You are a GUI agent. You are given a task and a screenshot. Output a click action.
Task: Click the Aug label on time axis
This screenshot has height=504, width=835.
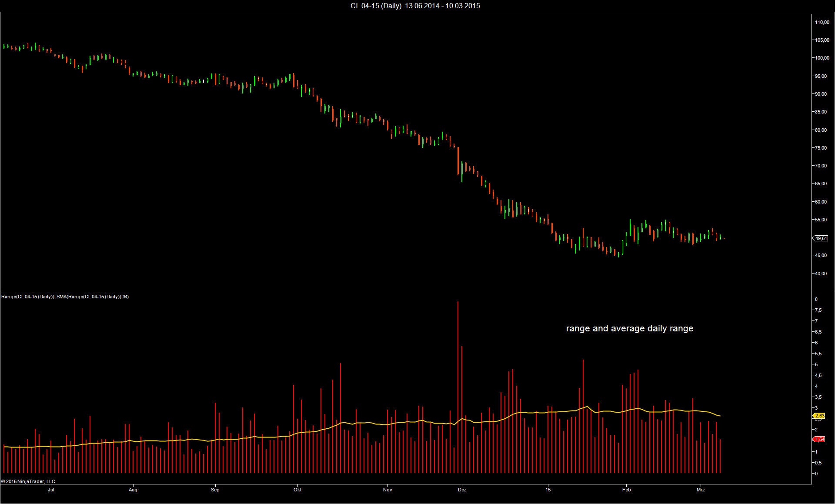pyautogui.click(x=133, y=490)
